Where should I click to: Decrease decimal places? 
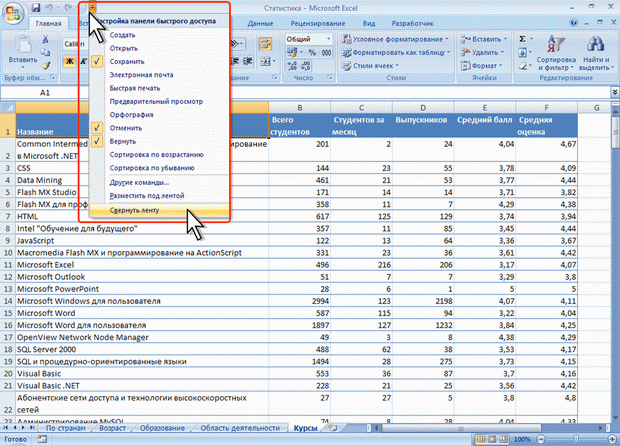point(306,66)
